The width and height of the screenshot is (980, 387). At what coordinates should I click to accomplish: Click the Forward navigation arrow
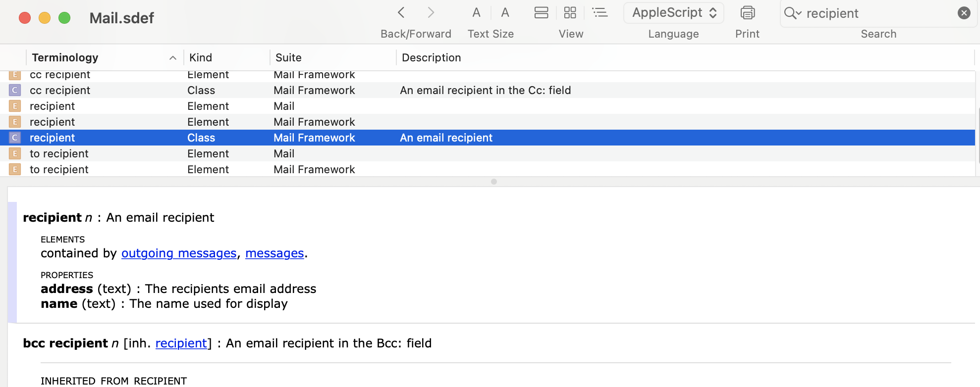(x=431, y=12)
